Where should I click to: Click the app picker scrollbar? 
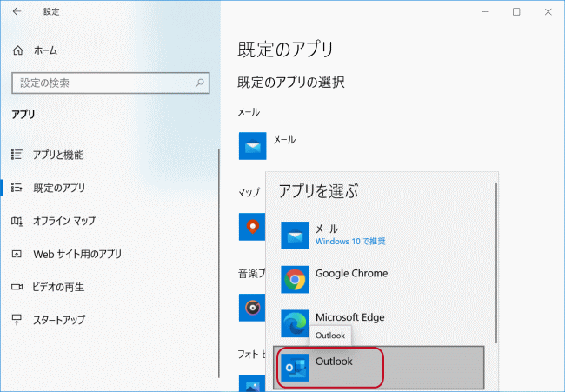point(496,262)
